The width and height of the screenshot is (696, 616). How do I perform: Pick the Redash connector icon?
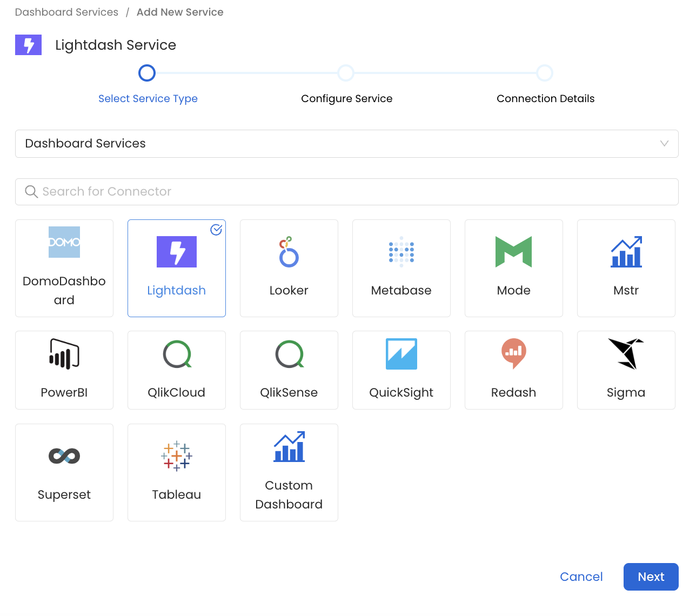click(x=513, y=354)
